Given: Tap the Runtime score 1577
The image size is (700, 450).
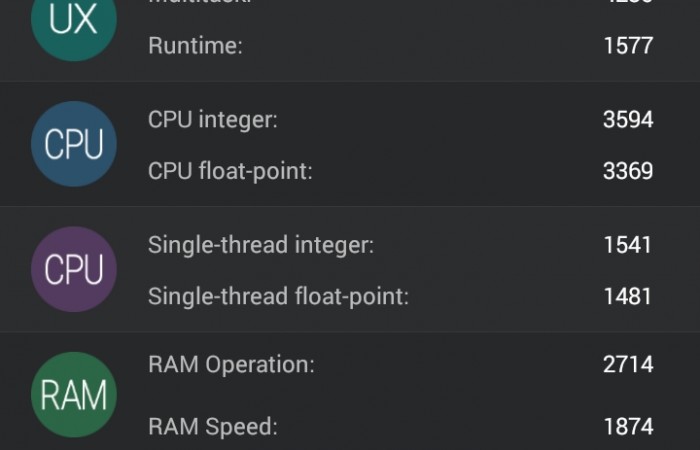Looking at the screenshot, I should (x=628, y=46).
